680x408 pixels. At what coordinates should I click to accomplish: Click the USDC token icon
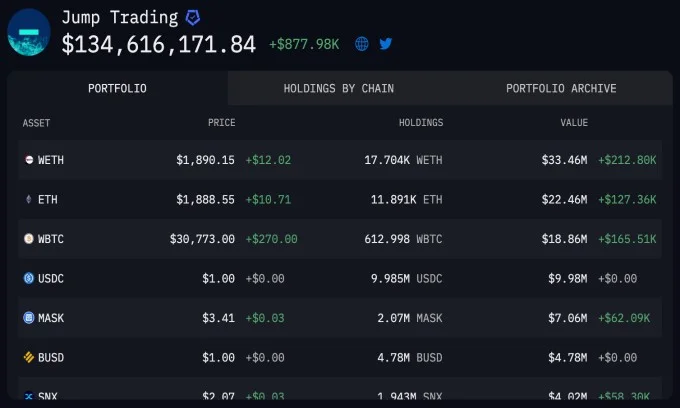[x=28, y=278]
